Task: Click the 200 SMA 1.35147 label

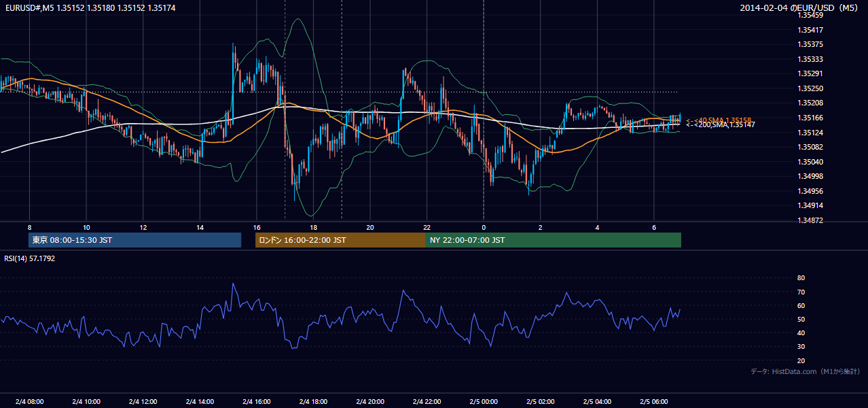Action: click(720, 125)
